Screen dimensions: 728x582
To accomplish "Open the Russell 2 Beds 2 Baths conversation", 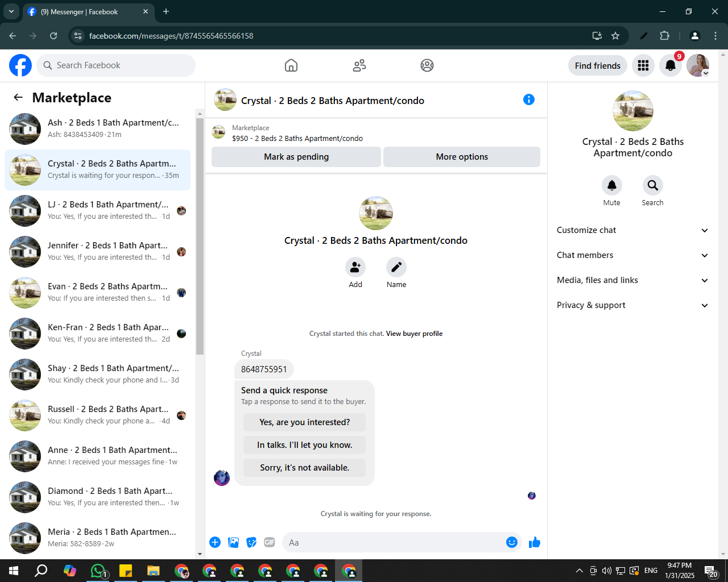I will tap(98, 415).
